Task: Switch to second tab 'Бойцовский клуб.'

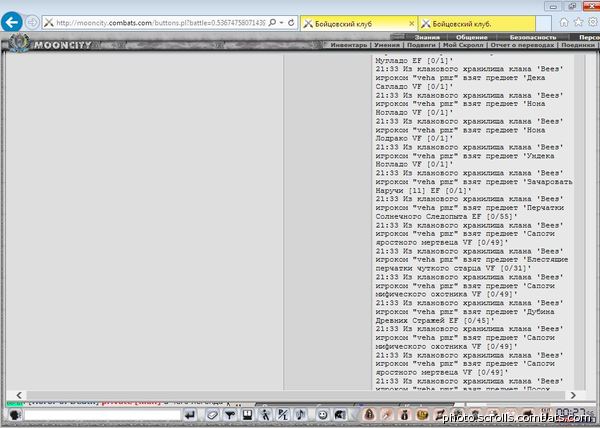Action: (476, 24)
